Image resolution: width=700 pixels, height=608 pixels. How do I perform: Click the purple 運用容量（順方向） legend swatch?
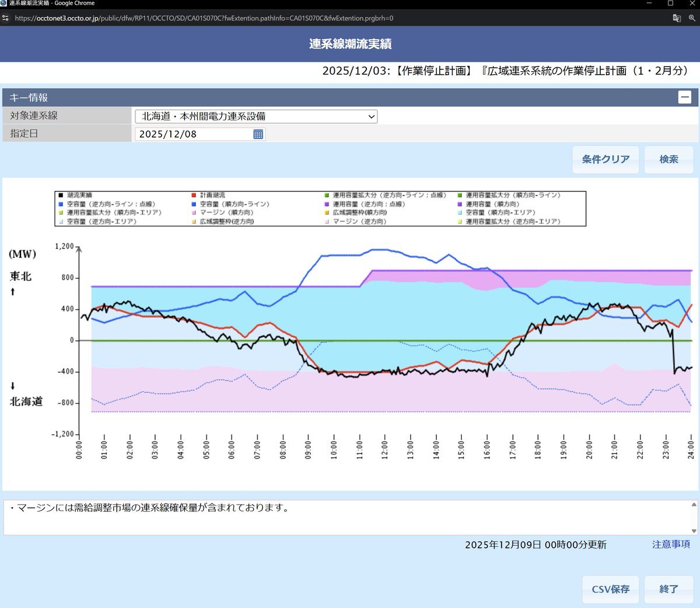pyautogui.click(x=460, y=204)
